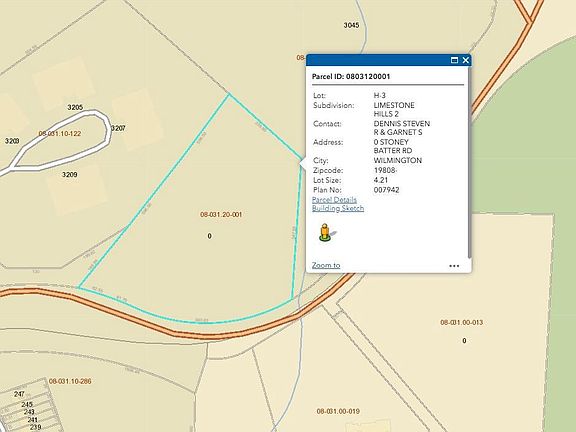Close the parcel info popup
This screenshot has height=432, width=576.
click(x=465, y=60)
